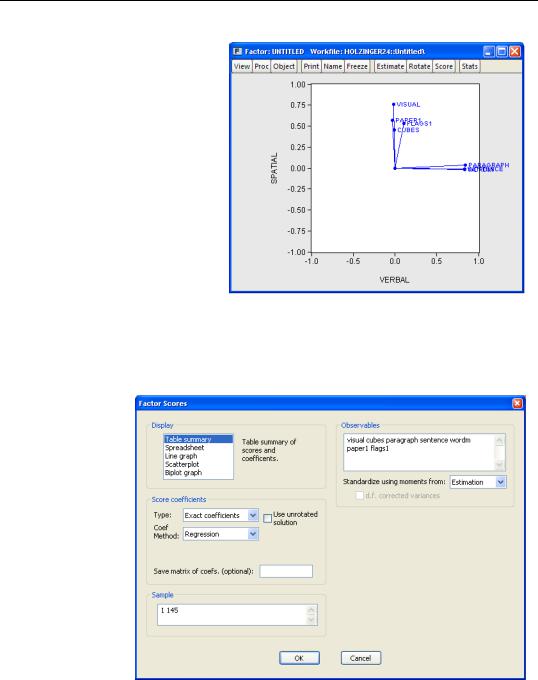Image resolution: width=538 pixels, height=680 pixels.
Task: Click the Print toolbar button
Action: tap(311, 66)
